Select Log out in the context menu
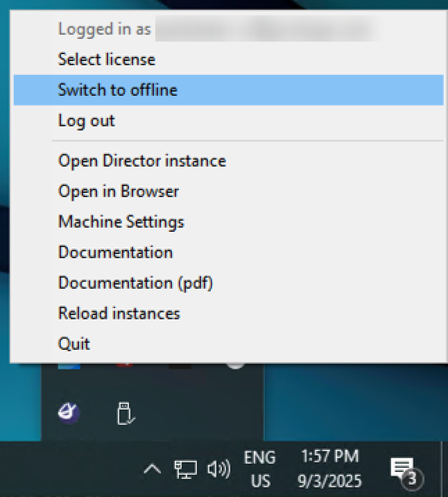 pyautogui.click(x=87, y=121)
